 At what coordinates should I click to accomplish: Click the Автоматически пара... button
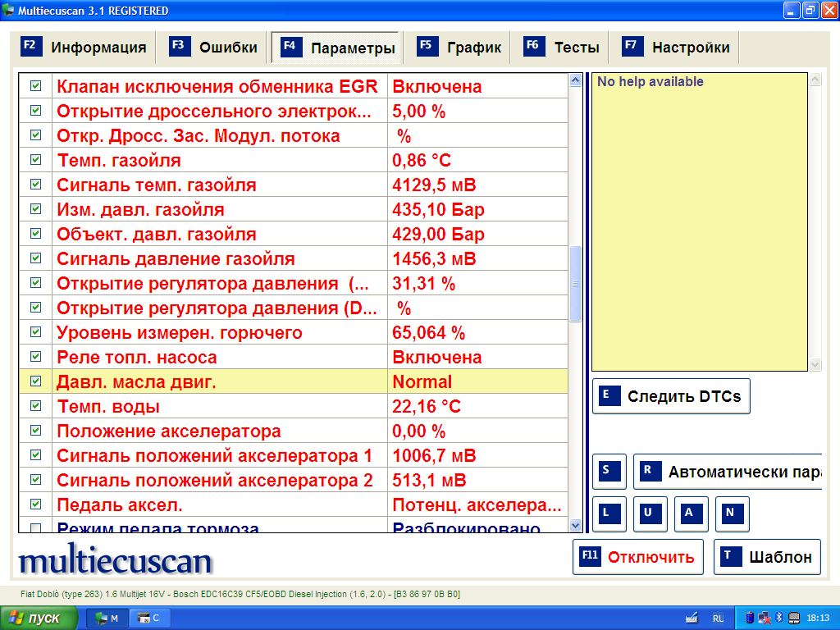[728, 472]
